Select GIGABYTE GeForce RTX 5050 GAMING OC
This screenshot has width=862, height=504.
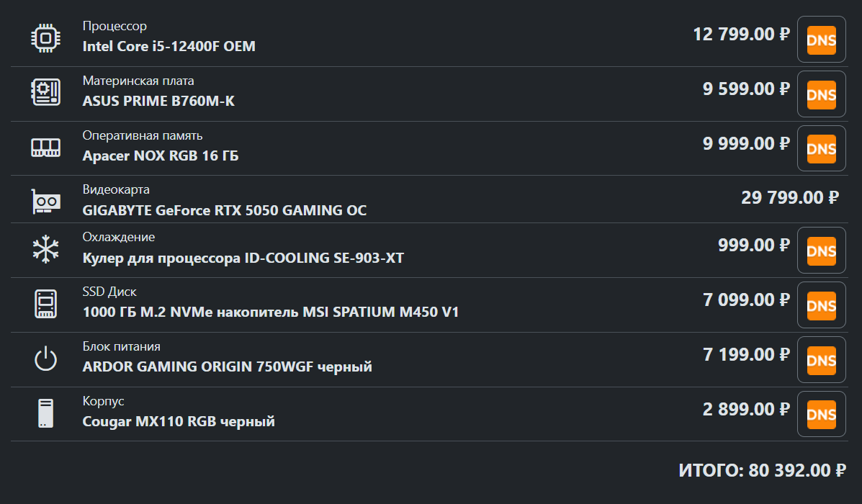click(x=224, y=210)
